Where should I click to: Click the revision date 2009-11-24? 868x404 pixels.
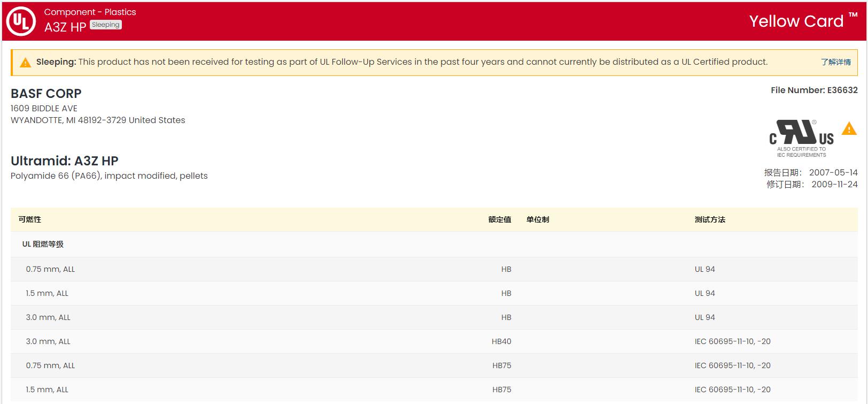[x=834, y=184]
